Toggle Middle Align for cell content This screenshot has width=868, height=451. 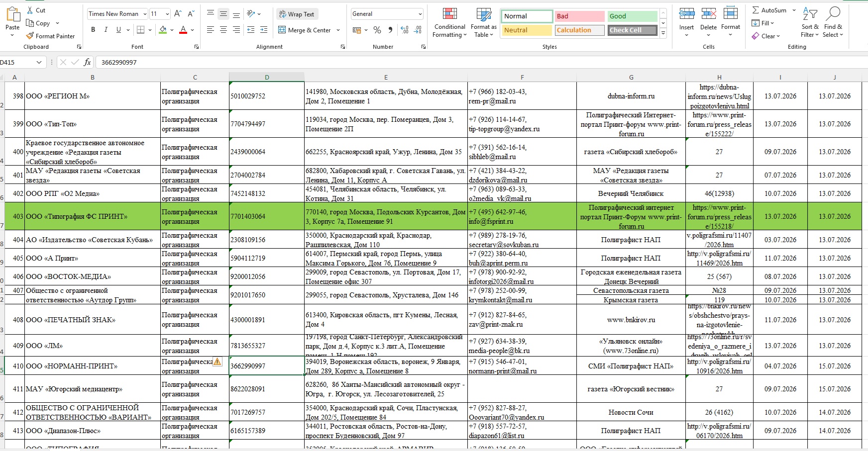pyautogui.click(x=223, y=14)
